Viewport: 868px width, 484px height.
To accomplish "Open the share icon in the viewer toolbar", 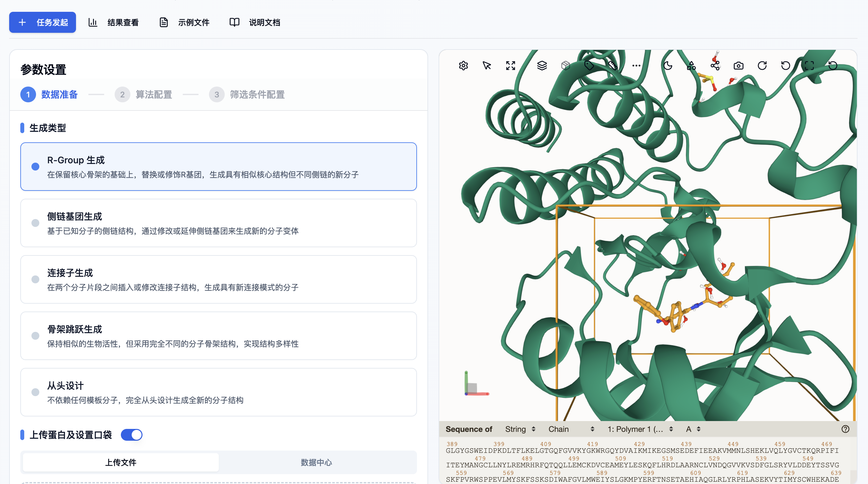I will point(715,66).
